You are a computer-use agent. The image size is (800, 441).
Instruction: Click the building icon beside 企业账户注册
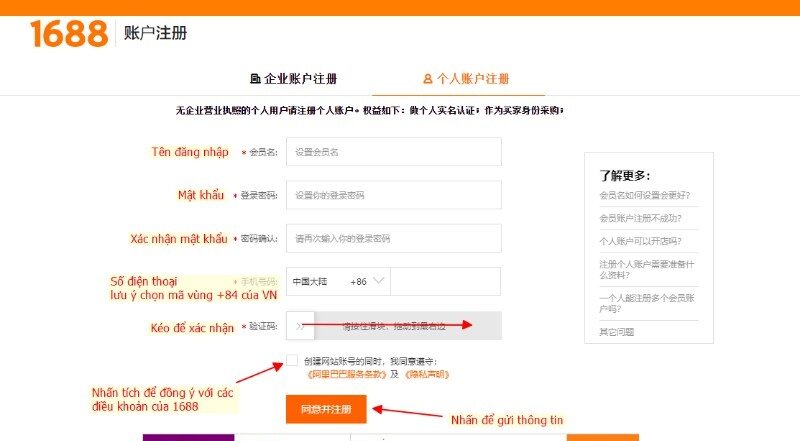point(255,79)
